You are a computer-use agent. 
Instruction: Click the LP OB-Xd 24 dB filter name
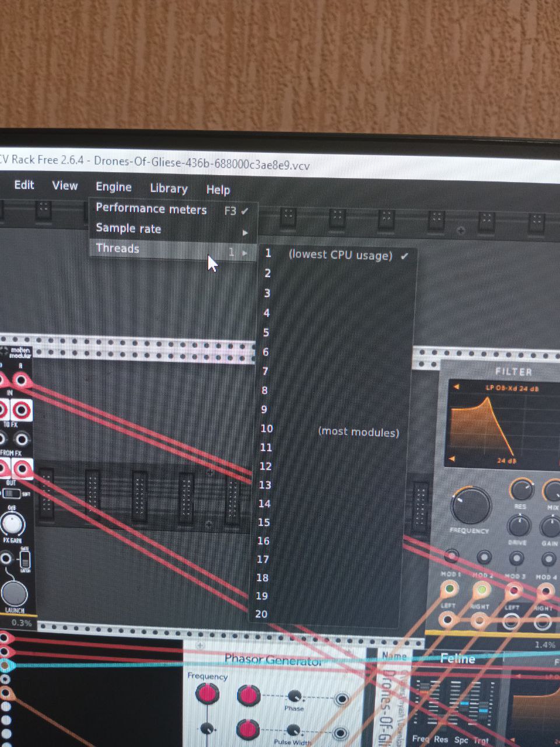coord(512,388)
